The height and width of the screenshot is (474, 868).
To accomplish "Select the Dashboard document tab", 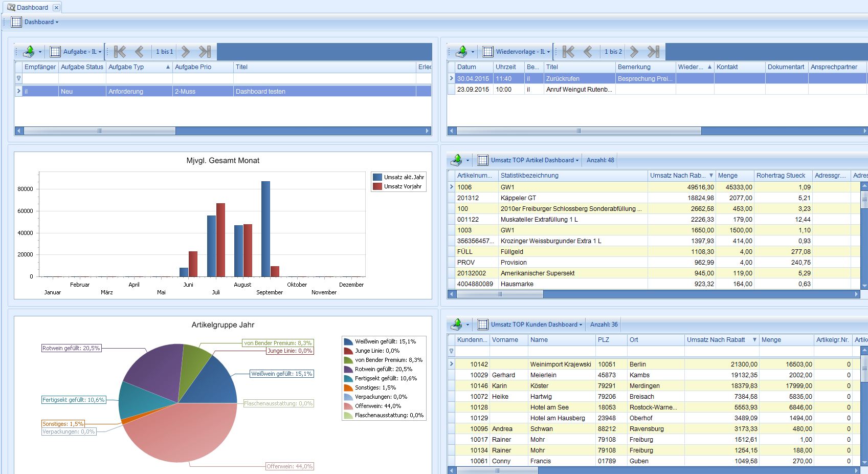I will [x=32, y=7].
